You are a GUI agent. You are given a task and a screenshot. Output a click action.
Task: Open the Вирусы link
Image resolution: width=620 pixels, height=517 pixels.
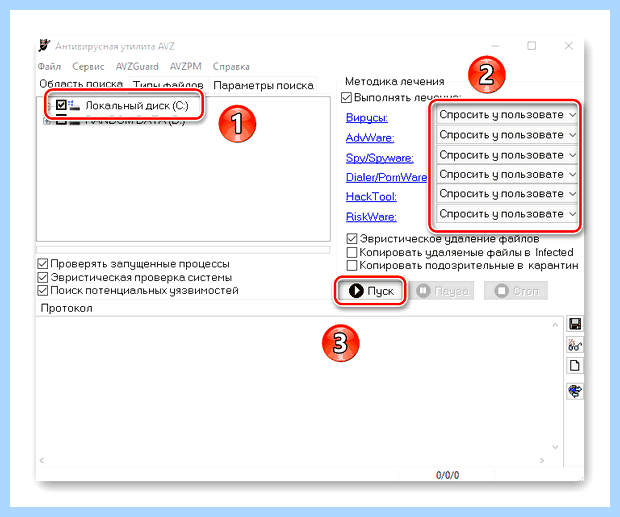click(x=367, y=117)
